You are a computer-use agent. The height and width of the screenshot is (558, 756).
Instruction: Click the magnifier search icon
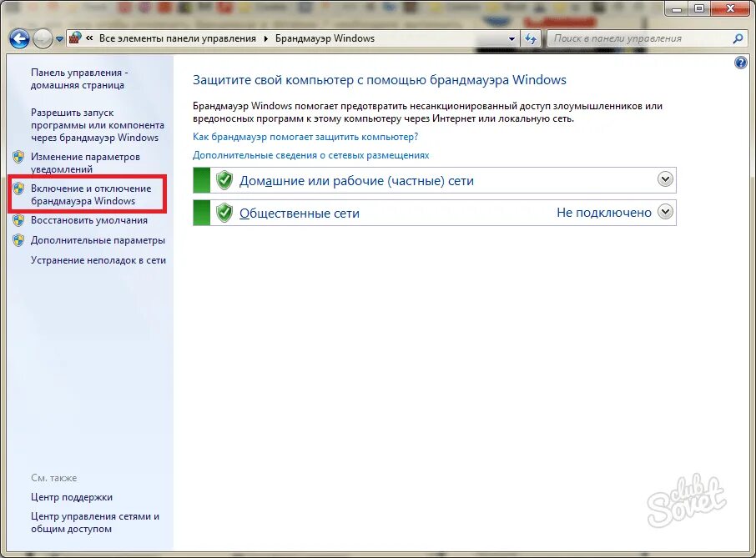tap(738, 38)
